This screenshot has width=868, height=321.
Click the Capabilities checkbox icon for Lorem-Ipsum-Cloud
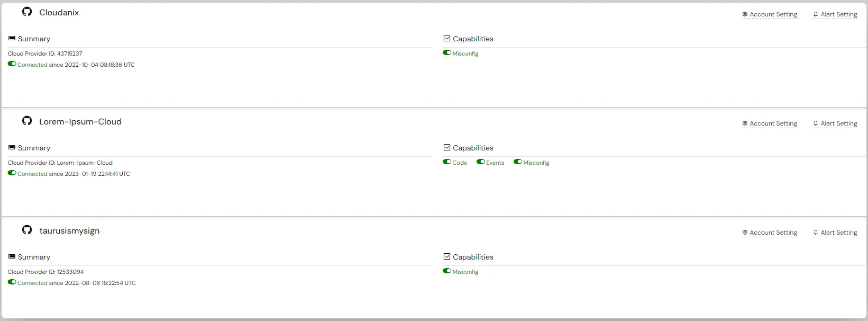coord(447,148)
